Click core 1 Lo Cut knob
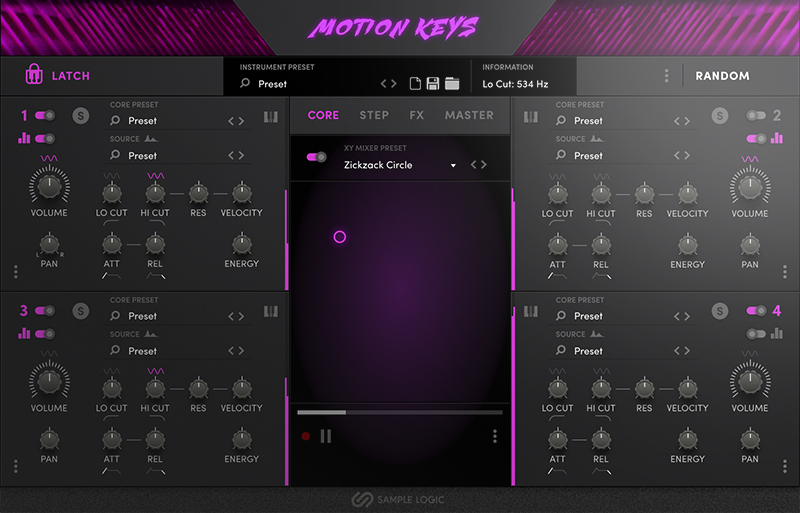This screenshot has height=513, width=800. [x=112, y=193]
